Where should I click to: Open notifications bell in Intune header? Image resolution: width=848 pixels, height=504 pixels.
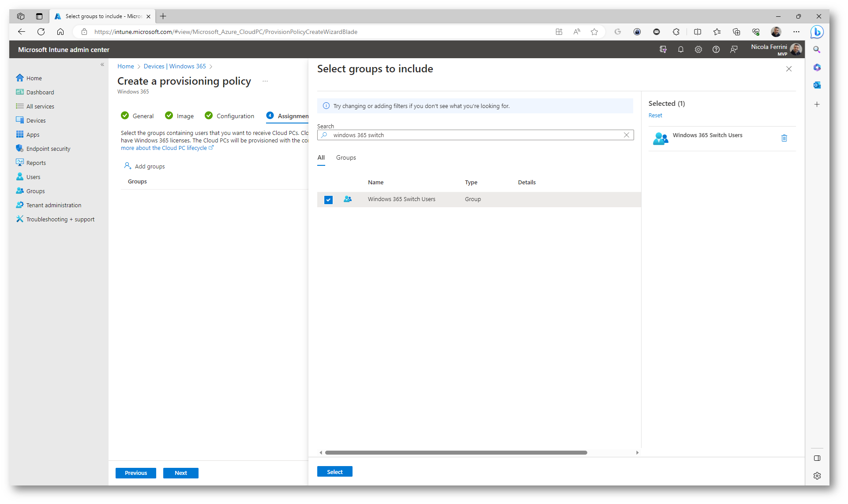click(681, 49)
